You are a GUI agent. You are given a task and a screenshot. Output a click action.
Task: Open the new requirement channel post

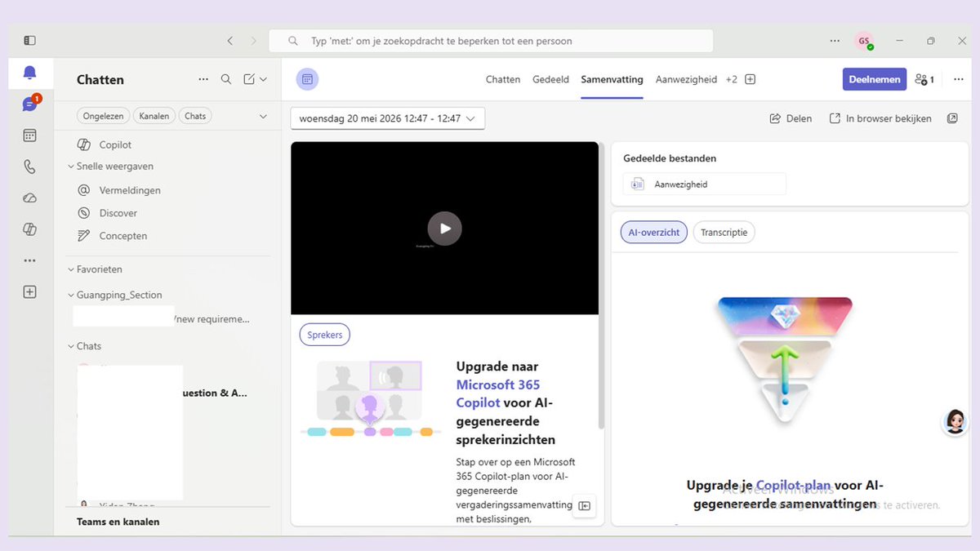[x=162, y=318]
